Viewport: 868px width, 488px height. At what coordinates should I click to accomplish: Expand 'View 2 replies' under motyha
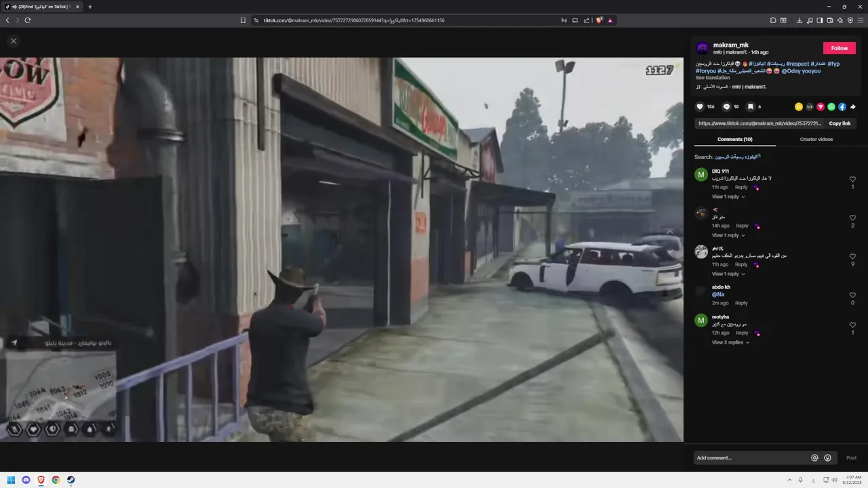coord(730,342)
